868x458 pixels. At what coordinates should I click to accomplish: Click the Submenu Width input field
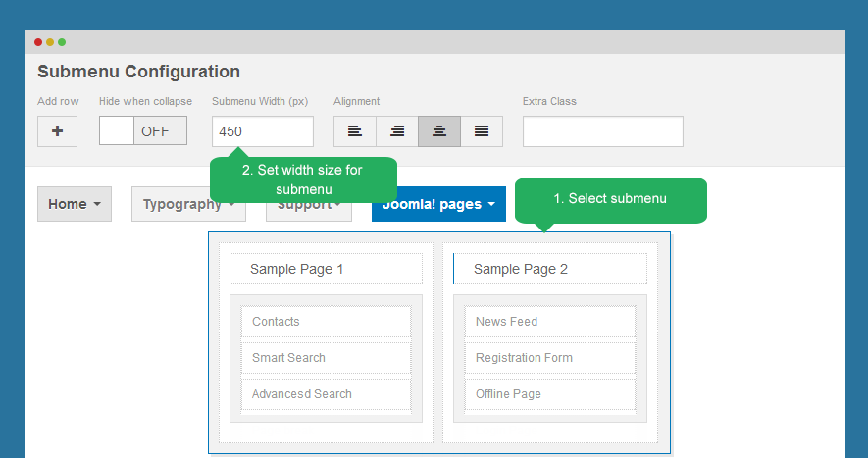(x=262, y=131)
